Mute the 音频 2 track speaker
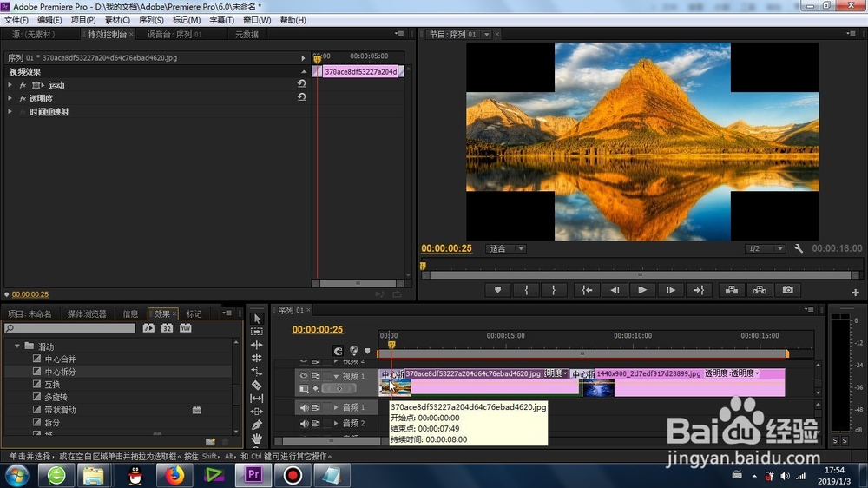Viewport: 868px width, 488px height. tap(303, 423)
